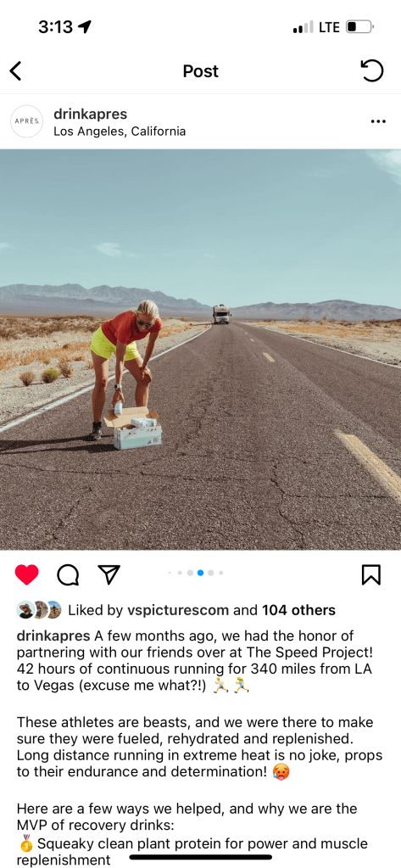
Task: Jump to the last carousel indicator dot
Action: (221, 573)
